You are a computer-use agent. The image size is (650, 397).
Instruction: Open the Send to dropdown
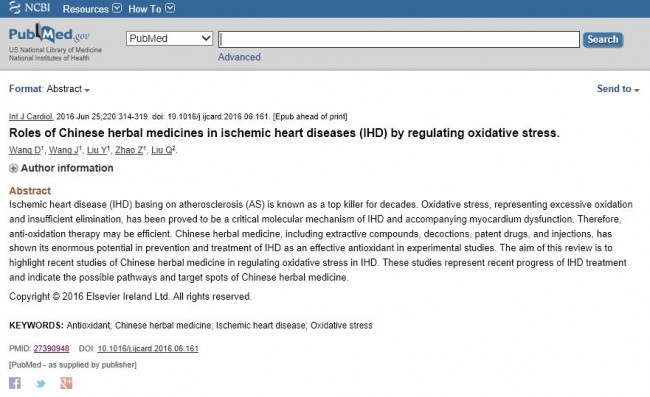click(618, 89)
